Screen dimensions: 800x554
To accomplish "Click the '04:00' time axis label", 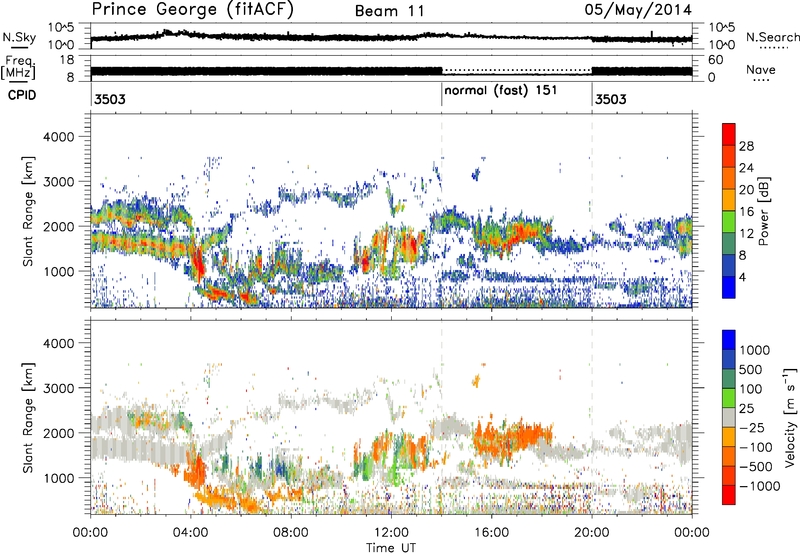I will point(191,533).
